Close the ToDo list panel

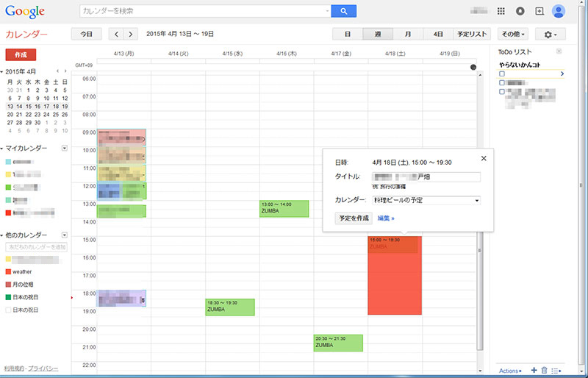(559, 51)
